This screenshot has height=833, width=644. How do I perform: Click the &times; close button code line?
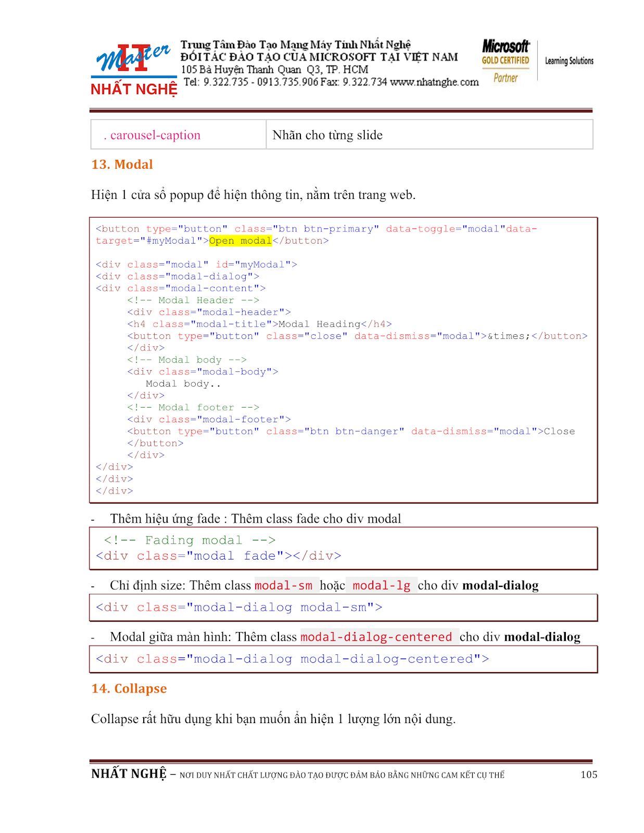(358, 336)
